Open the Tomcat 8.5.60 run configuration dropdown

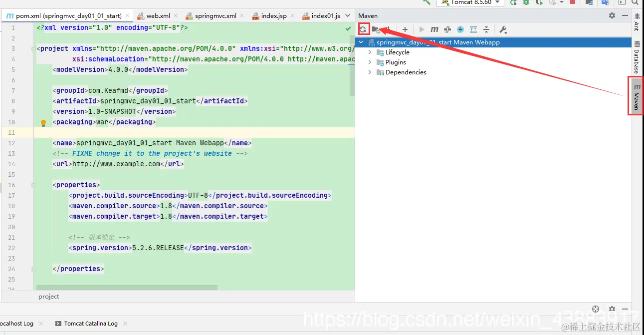point(470,2)
